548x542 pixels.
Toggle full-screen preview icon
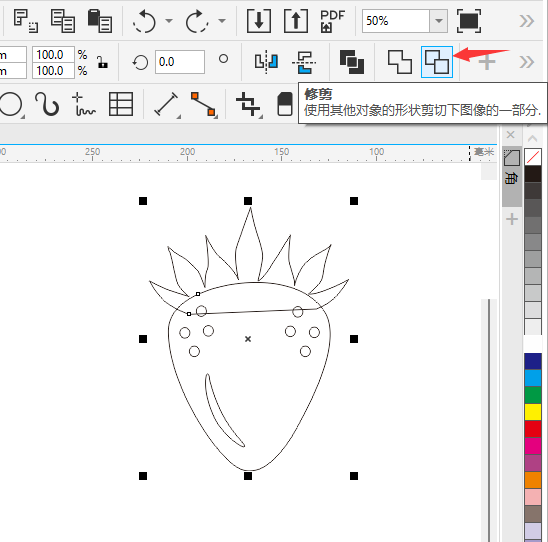tap(469, 21)
